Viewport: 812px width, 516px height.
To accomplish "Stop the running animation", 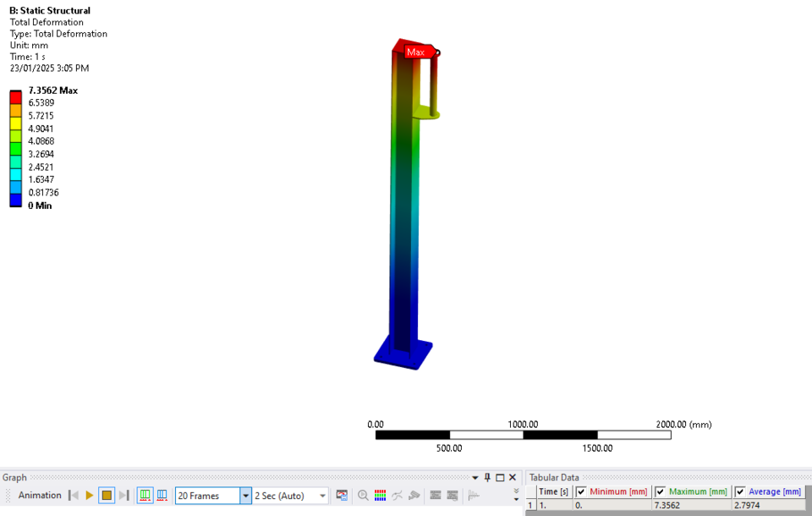I will pos(106,495).
